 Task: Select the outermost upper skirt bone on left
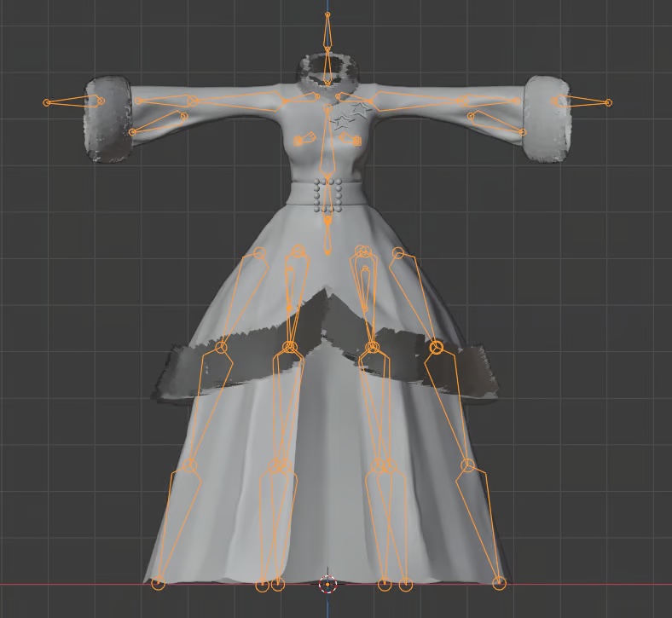pos(242,300)
